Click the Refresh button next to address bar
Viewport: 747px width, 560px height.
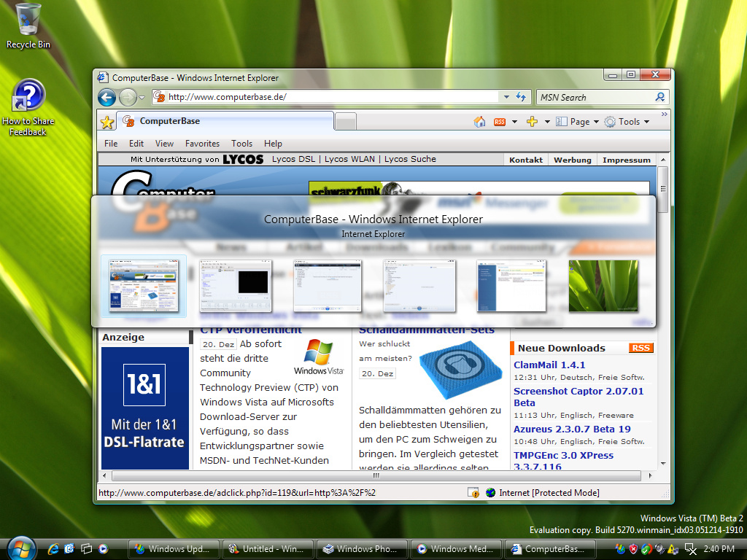(521, 97)
